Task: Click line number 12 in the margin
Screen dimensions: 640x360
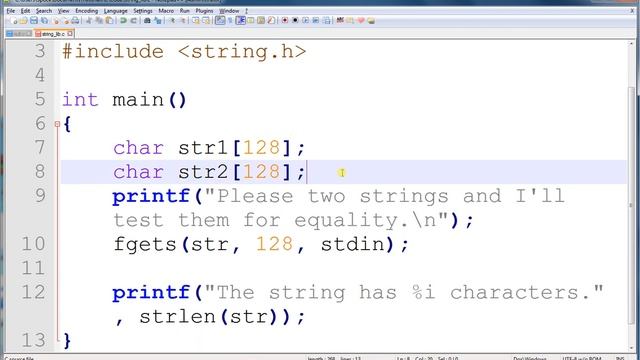Action: (x=33, y=292)
